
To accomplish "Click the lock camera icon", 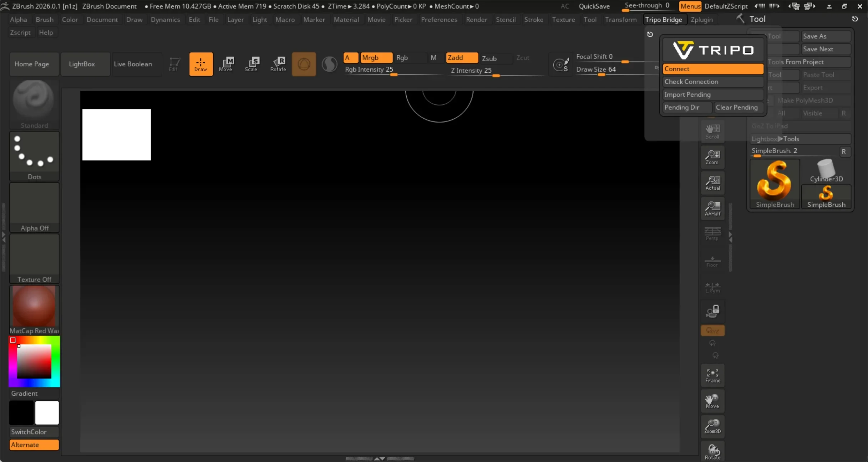I will pyautogui.click(x=712, y=311).
